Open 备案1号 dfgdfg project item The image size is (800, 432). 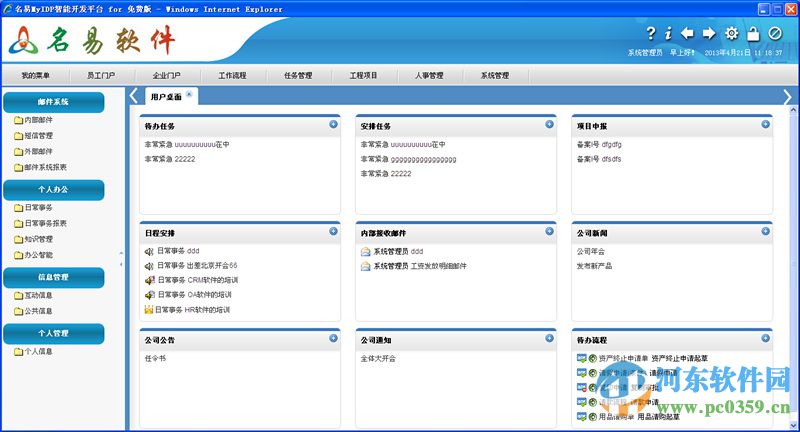point(599,145)
